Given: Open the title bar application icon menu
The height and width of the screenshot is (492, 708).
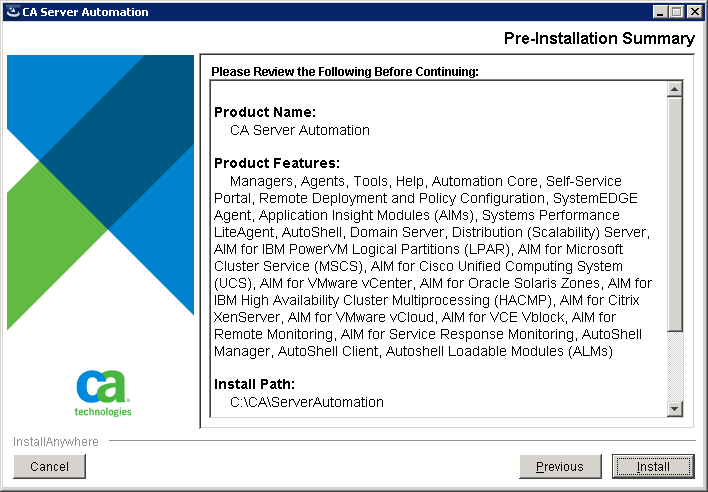Looking at the screenshot, I should [x=11, y=12].
